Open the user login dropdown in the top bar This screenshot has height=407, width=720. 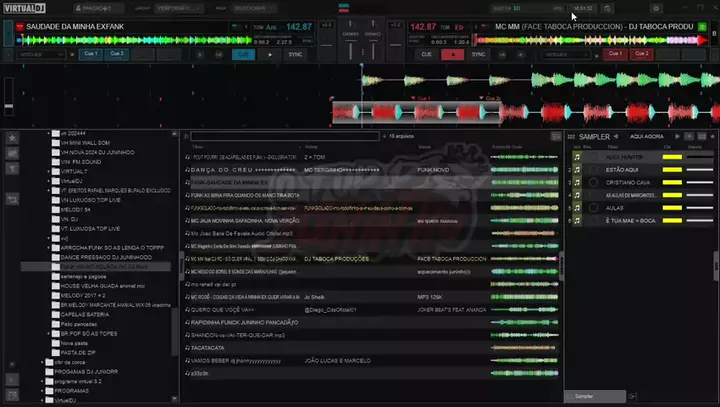[x=99, y=8]
